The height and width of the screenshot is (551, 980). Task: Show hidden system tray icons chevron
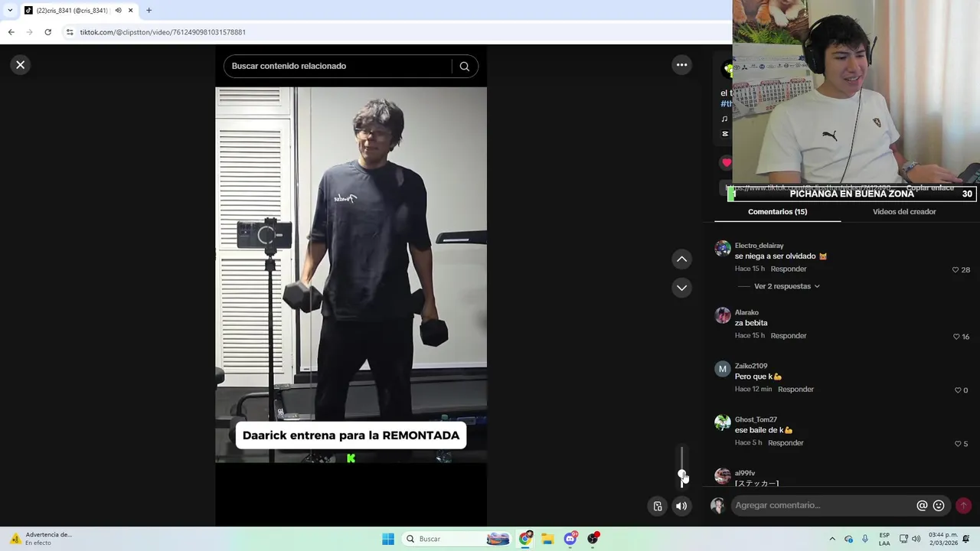[x=832, y=539]
